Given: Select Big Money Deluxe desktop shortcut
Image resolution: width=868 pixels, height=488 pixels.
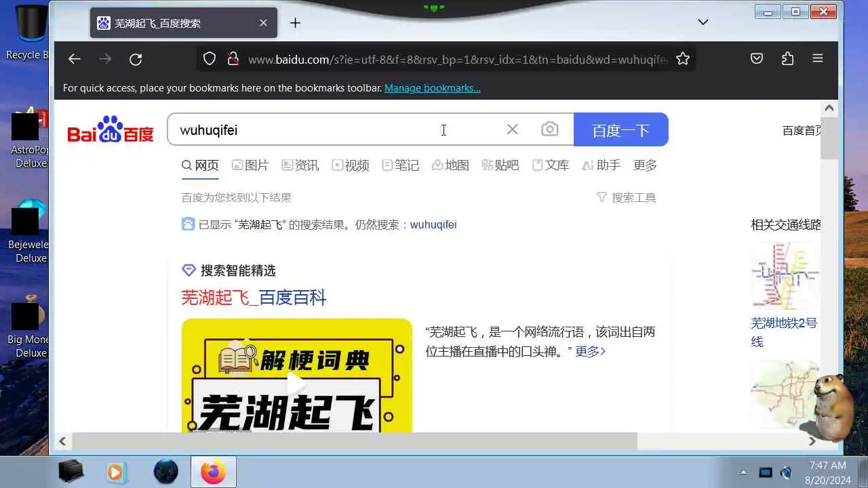Looking at the screenshot, I should pyautogui.click(x=28, y=327).
